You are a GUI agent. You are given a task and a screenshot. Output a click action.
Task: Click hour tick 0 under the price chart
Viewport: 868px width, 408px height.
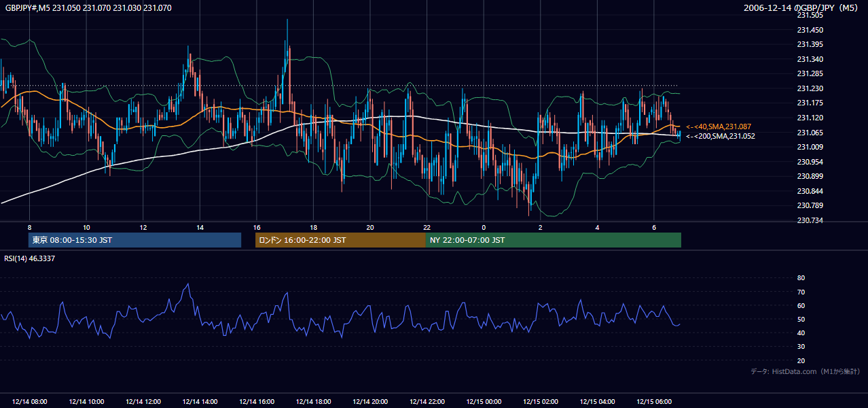484,227
